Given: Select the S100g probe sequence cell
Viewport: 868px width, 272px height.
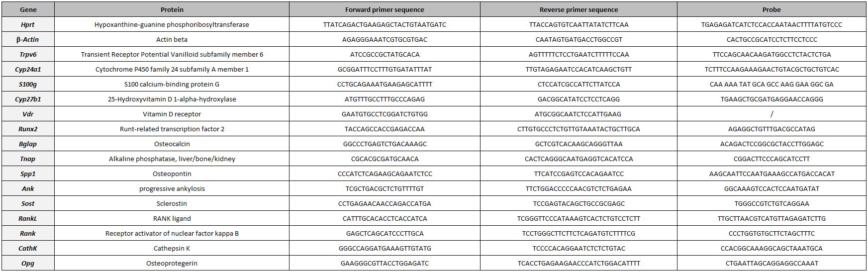Looking at the screenshot, I should pyautogui.click(x=772, y=84).
